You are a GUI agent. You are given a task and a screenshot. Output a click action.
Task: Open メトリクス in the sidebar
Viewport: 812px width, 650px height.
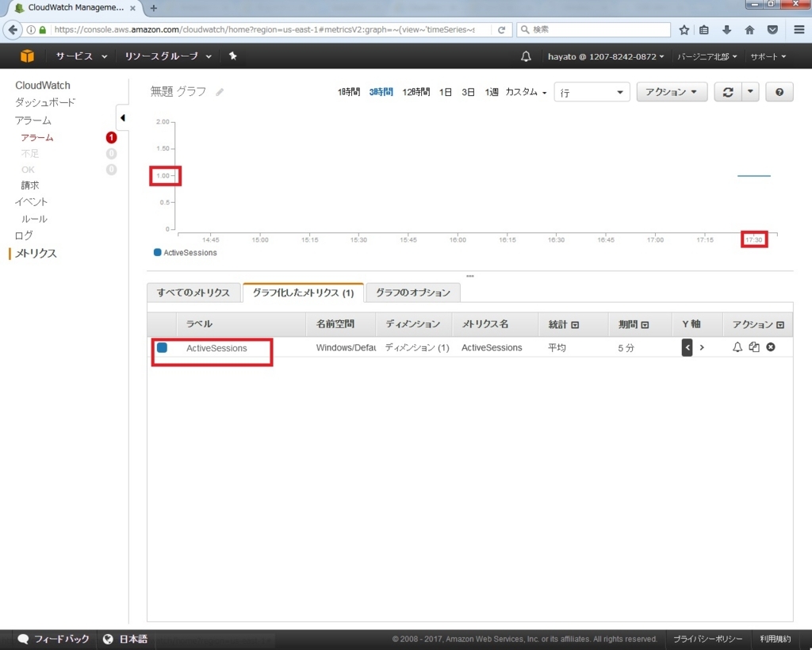[36, 253]
